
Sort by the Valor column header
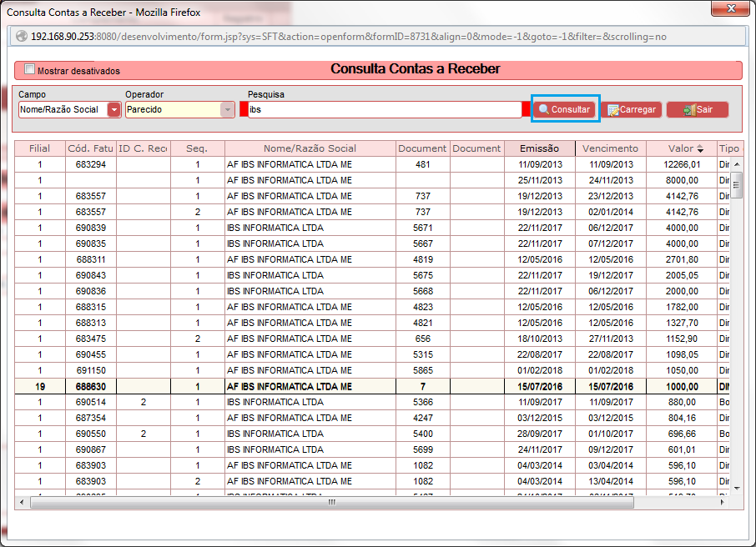click(x=681, y=148)
